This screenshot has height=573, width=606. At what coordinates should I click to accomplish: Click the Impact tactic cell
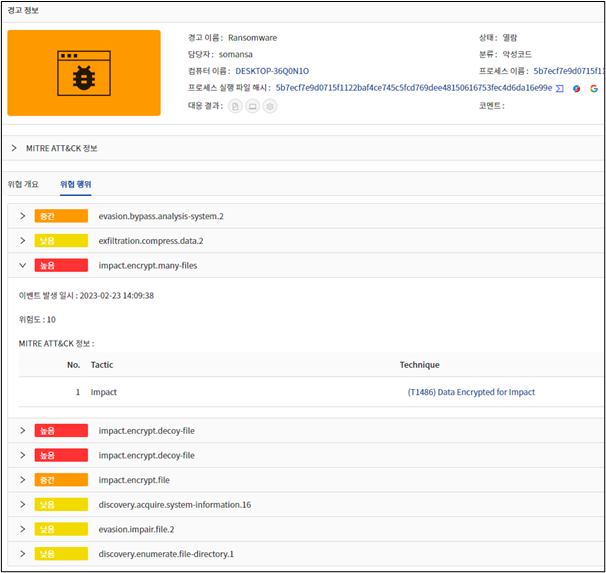(x=104, y=392)
